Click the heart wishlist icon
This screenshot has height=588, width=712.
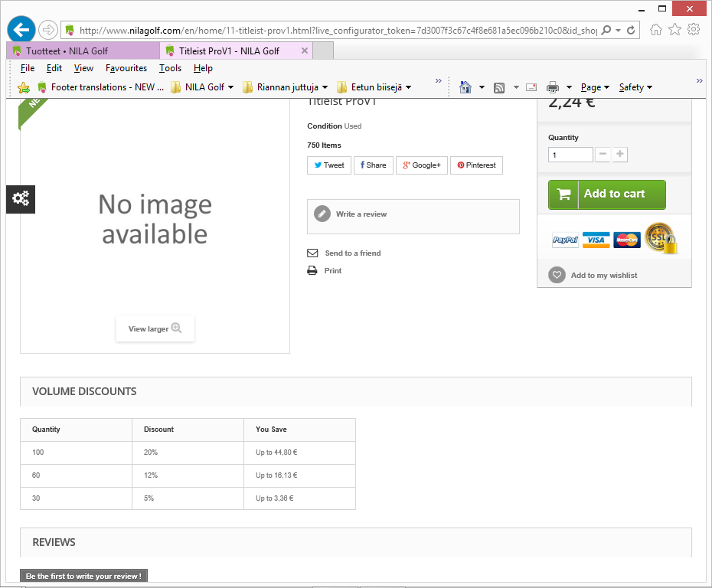557,275
